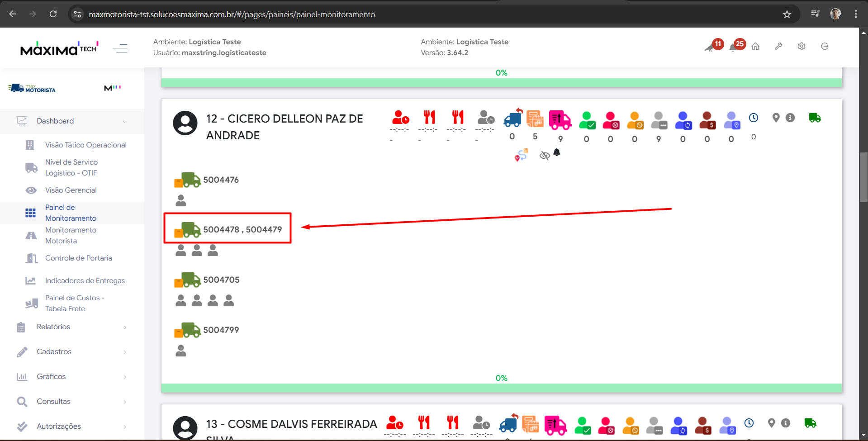This screenshot has width=868, height=441.
Task: Open Nivel de Servico Logistico - OTIF
Action: [x=71, y=168]
